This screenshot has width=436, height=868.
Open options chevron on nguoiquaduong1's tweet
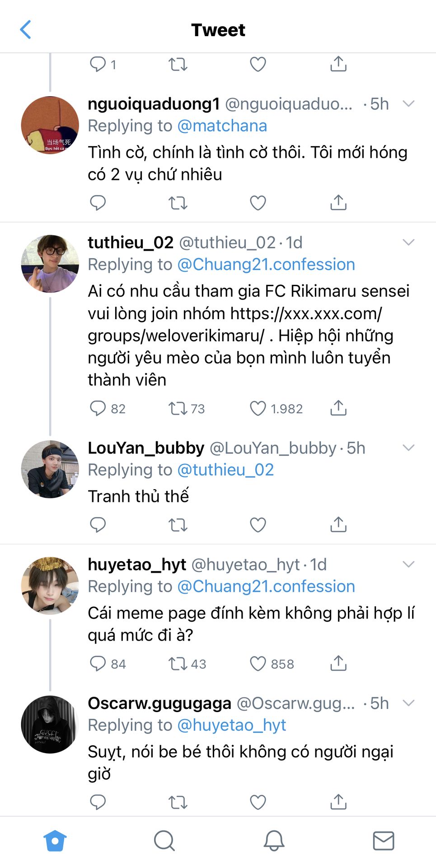(408, 104)
